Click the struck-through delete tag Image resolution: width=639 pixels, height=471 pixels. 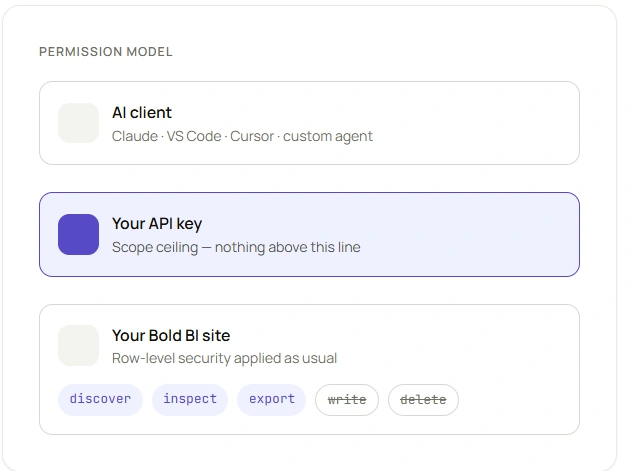point(423,400)
